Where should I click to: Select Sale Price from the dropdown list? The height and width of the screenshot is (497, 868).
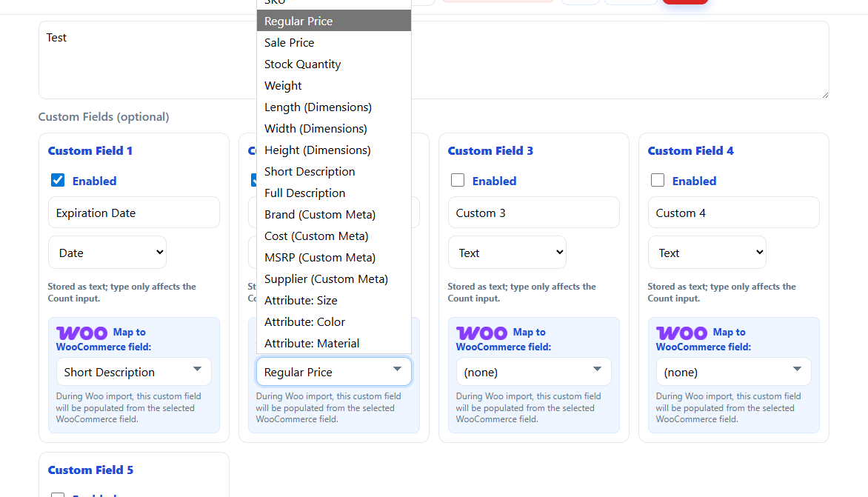[x=290, y=43]
